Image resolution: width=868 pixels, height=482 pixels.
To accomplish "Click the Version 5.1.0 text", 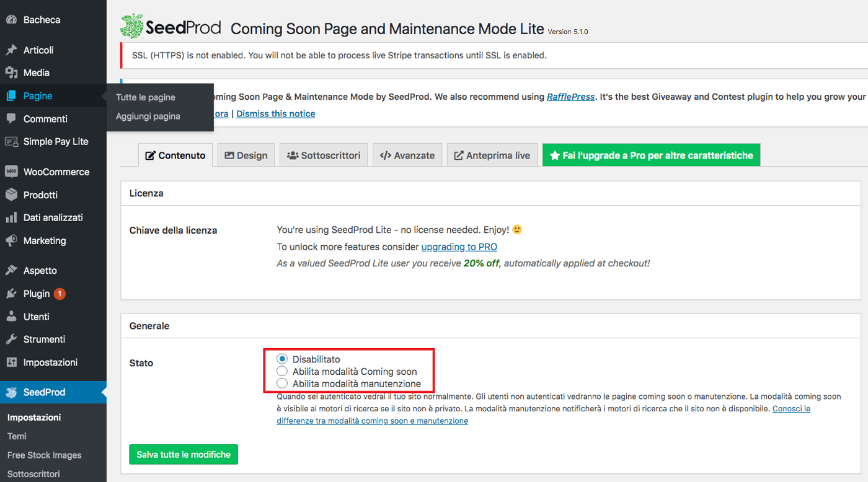I will coord(568,32).
